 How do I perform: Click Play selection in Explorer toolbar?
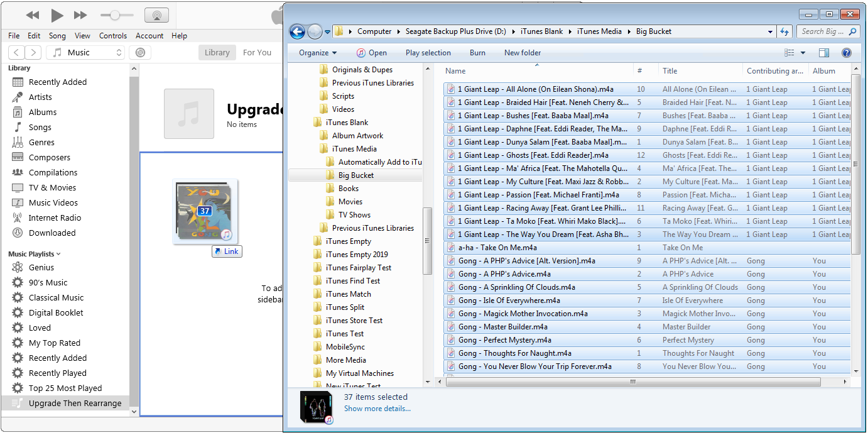tap(428, 53)
